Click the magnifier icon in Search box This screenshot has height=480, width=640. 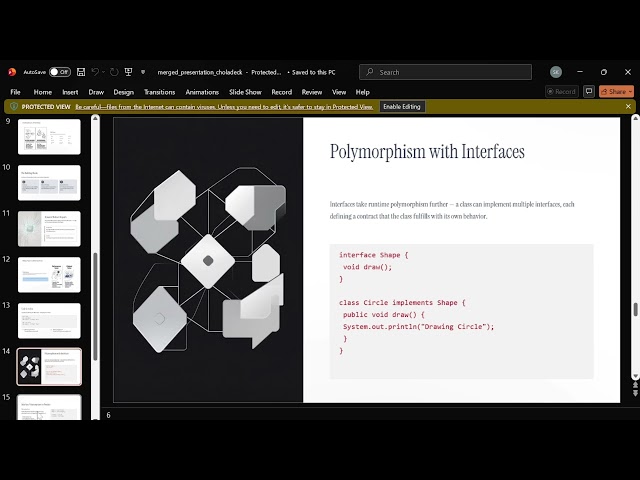click(x=370, y=72)
